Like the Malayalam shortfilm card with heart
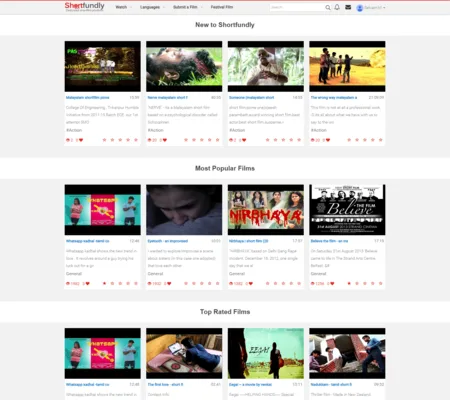The width and height of the screenshot is (450, 400). pyautogui.click(x=81, y=140)
